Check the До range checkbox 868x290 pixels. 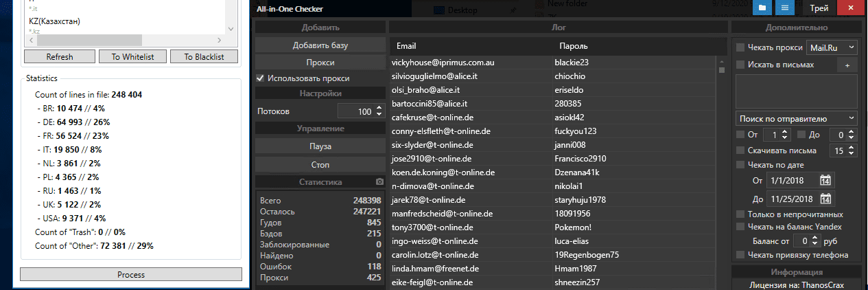802,134
